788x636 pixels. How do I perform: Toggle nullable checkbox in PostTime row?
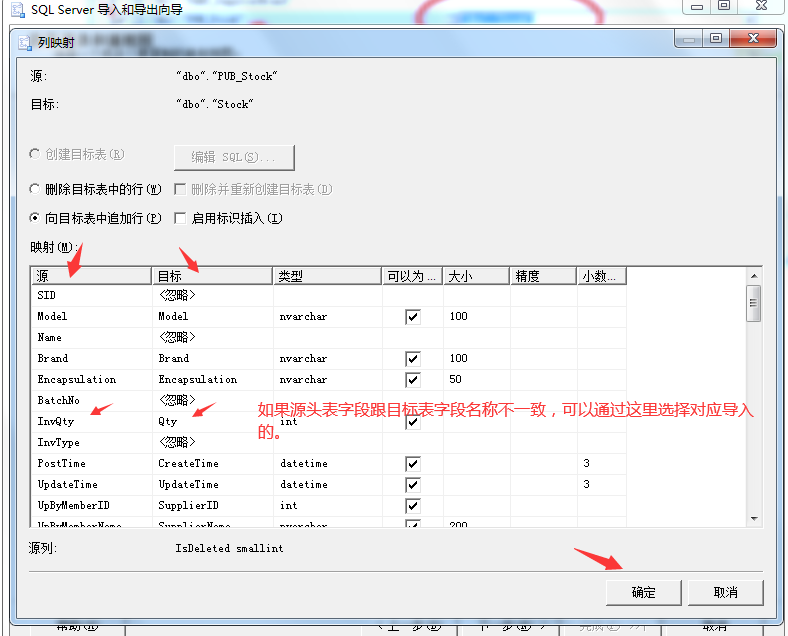[413, 464]
